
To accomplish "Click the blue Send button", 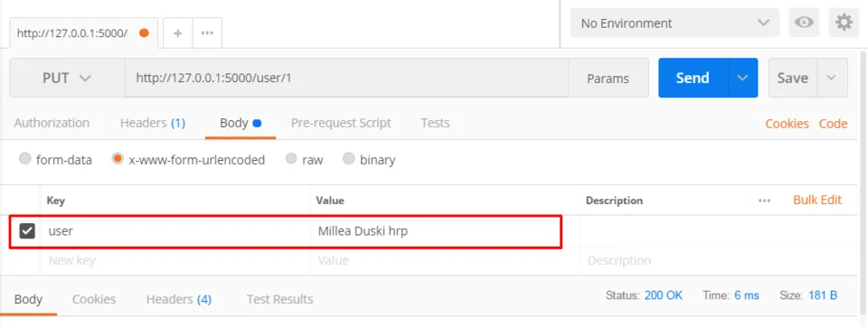I will pos(693,78).
